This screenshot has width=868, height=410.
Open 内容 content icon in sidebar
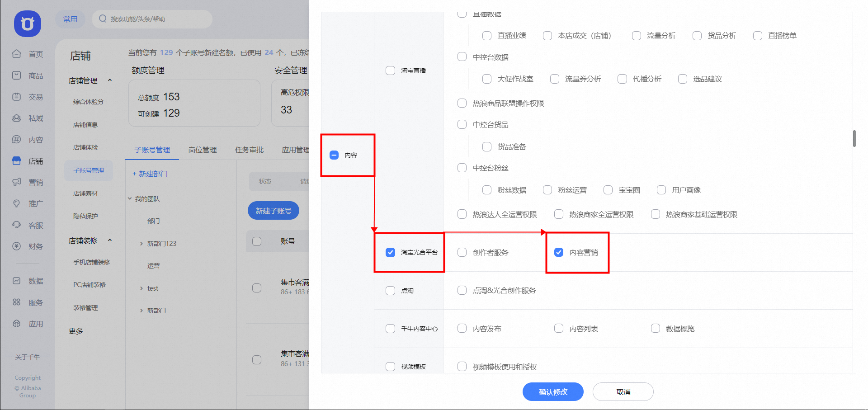click(x=17, y=140)
